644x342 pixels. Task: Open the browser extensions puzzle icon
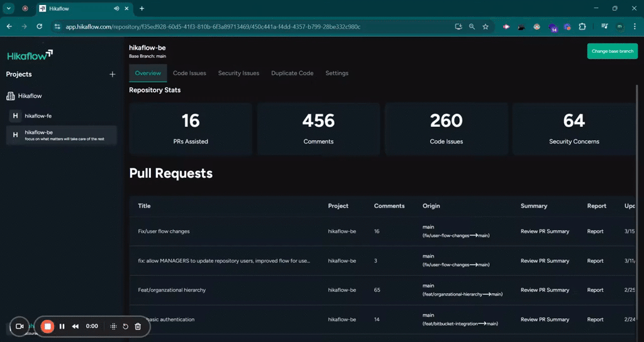click(582, 27)
